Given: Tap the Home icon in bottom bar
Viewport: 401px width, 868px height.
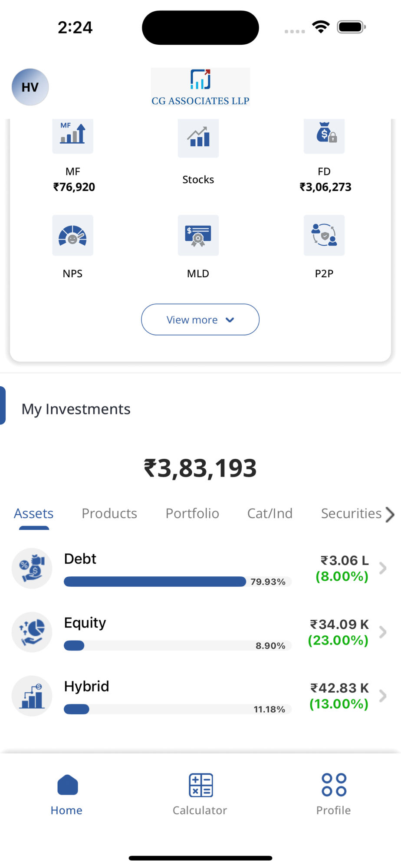Looking at the screenshot, I should click(x=67, y=785).
